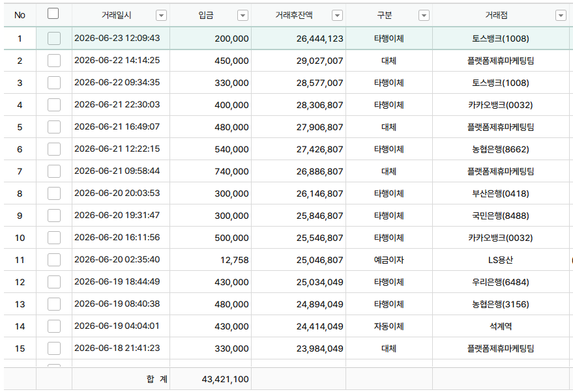573x392 pixels.
Task: Select row 8 checkbox
Action: pyautogui.click(x=54, y=193)
